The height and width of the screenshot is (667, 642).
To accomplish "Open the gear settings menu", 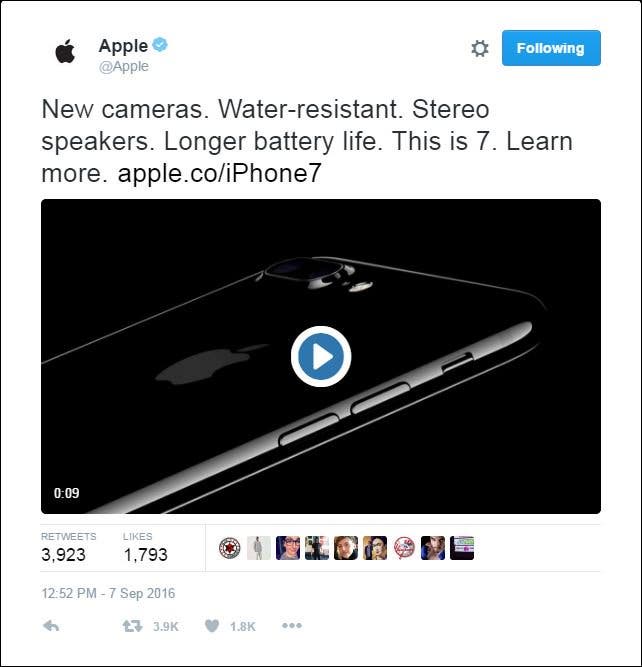I will click(480, 48).
